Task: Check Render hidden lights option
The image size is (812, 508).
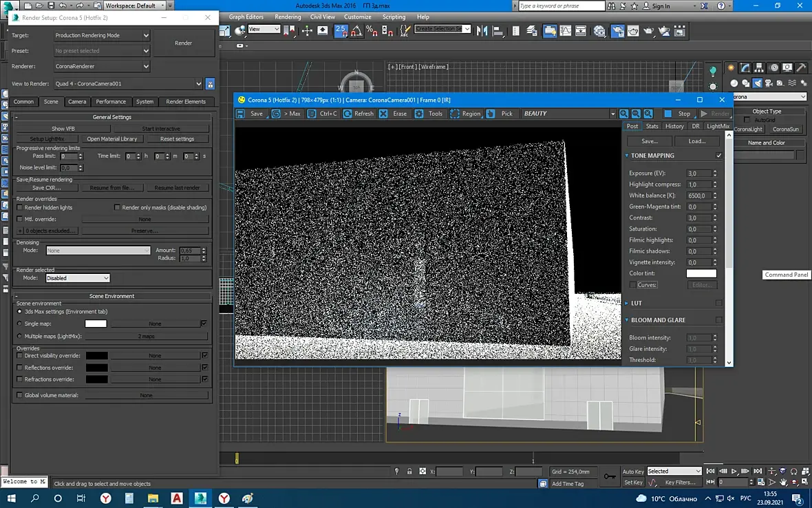Action: tap(20, 207)
